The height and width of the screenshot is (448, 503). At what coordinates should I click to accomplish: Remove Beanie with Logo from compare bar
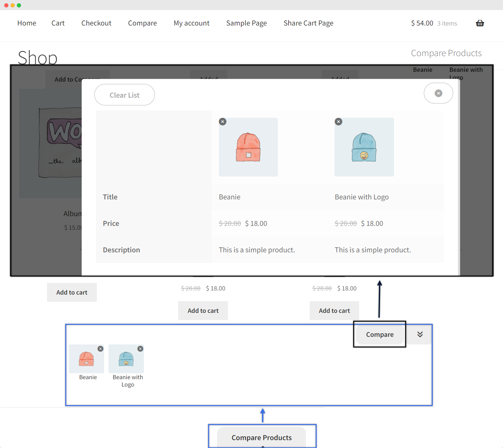(x=140, y=349)
